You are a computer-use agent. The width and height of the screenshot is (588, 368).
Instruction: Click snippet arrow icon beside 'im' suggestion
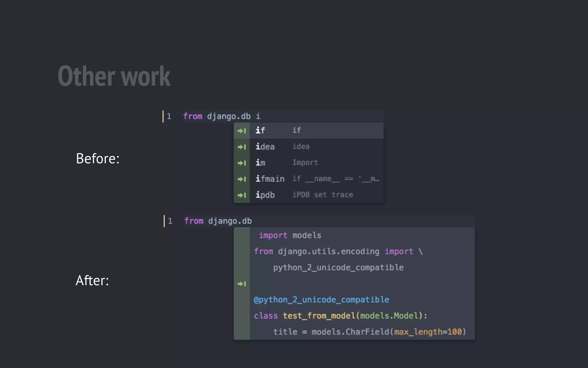tap(242, 163)
